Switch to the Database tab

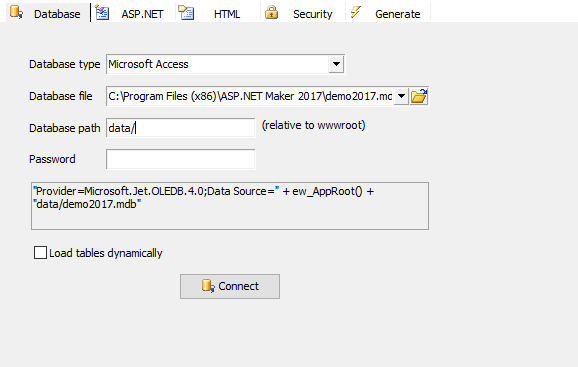[48, 13]
